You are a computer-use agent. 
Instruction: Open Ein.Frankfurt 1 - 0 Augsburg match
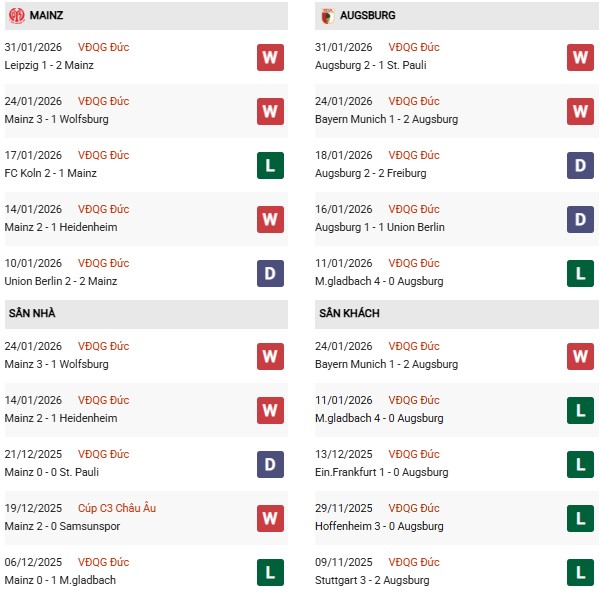point(384,472)
